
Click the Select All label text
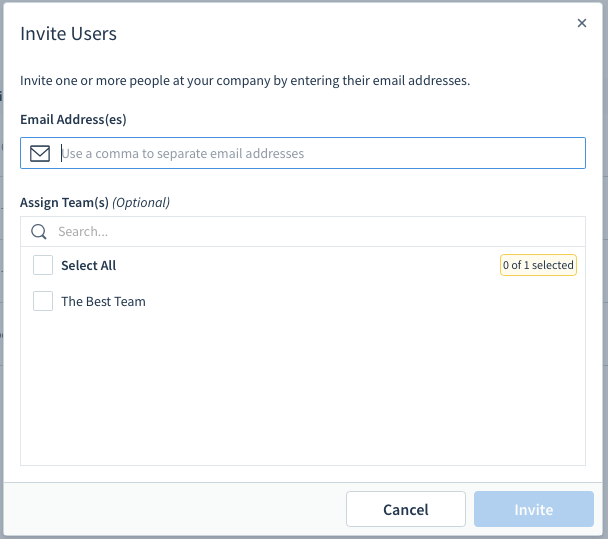click(x=88, y=266)
